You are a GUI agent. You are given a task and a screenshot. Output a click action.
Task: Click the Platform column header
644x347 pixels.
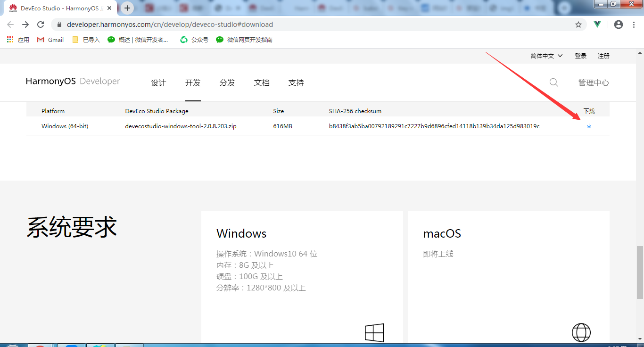pos(53,111)
